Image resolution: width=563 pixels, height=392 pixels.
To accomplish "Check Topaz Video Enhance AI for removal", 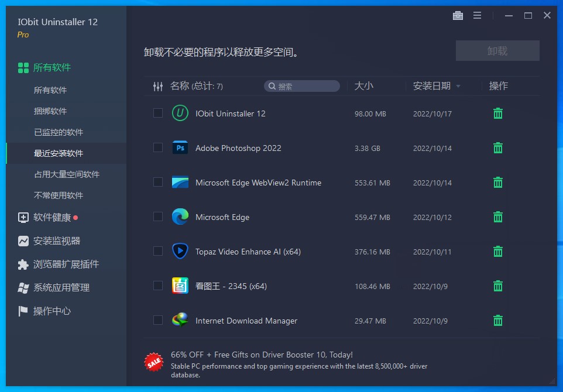I will pyautogui.click(x=157, y=251).
